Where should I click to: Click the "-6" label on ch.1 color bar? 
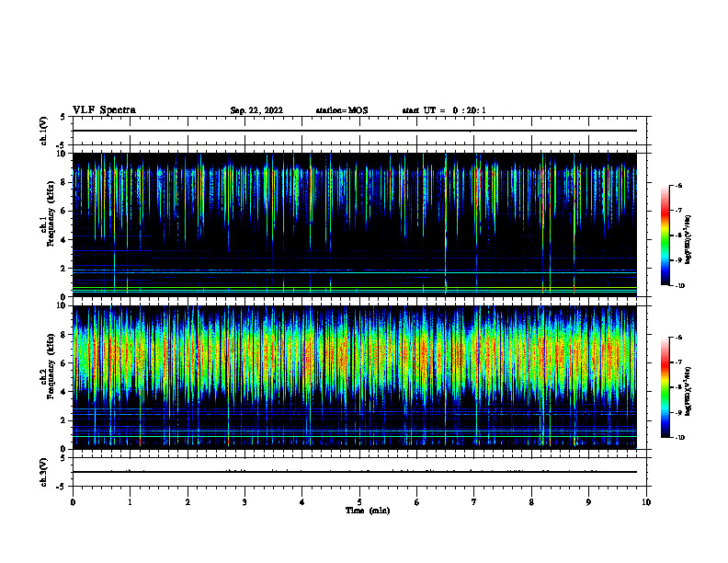click(678, 185)
